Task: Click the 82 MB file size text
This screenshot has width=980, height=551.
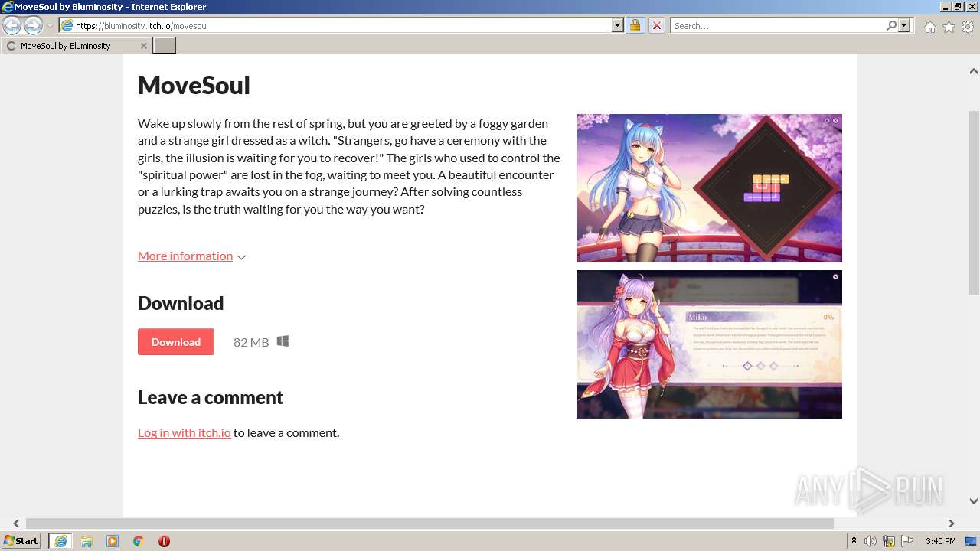Action: (x=251, y=342)
